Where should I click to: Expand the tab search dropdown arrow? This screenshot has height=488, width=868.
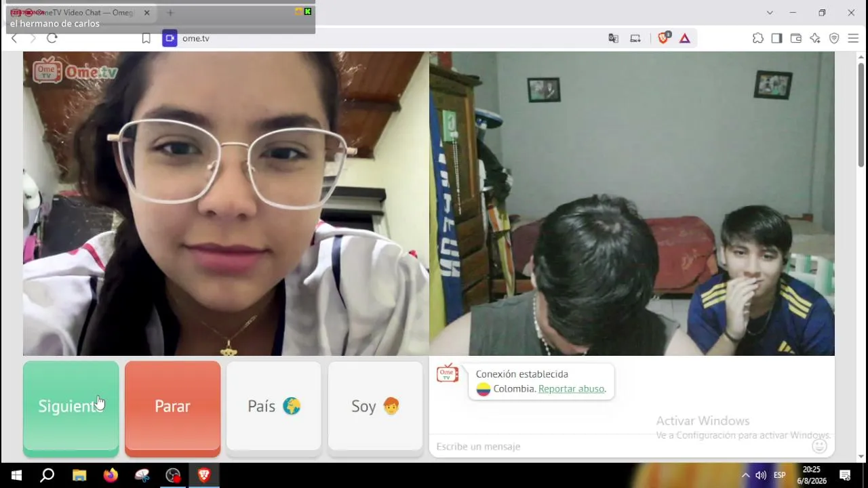770,13
